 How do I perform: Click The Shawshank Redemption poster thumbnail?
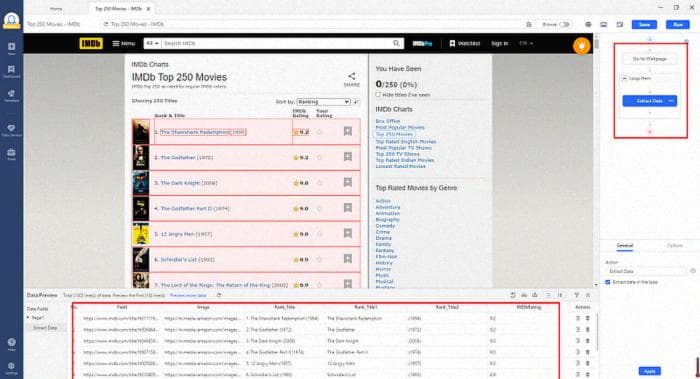point(141,131)
